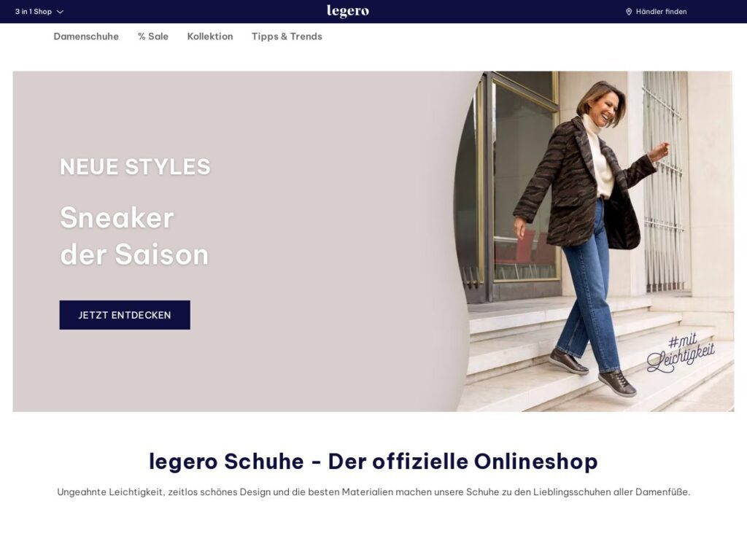Click the location pin icon
747x560 pixels.
pyautogui.click(x=628, y=12)
